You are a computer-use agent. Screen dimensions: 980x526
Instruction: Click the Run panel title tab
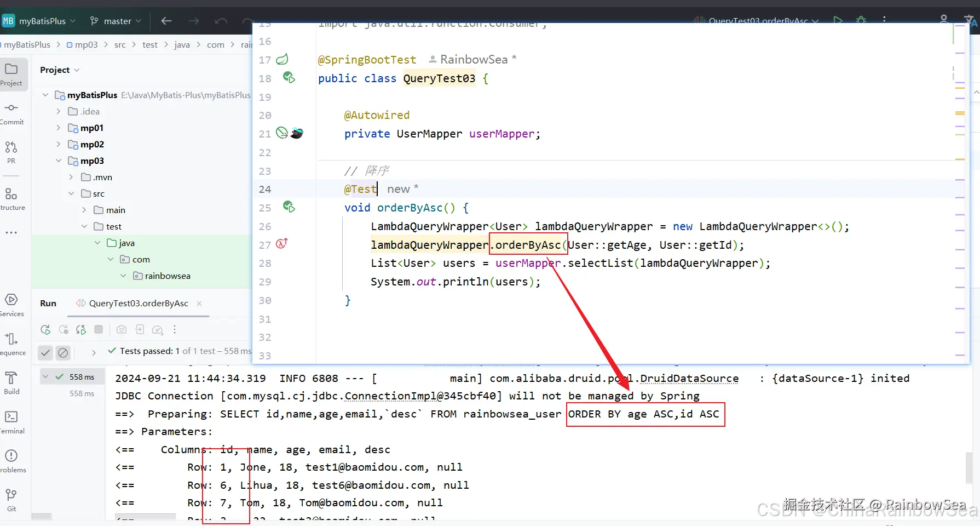point(48,304)
